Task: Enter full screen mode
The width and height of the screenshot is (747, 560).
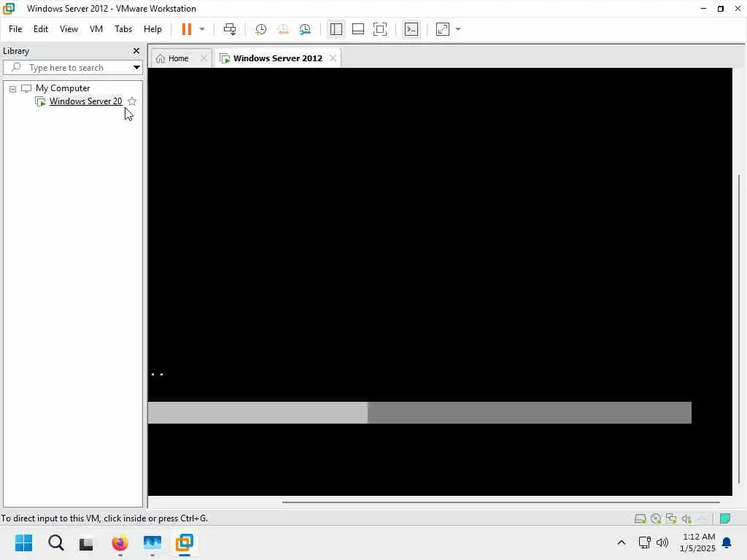Action: [x=379, y=29]
